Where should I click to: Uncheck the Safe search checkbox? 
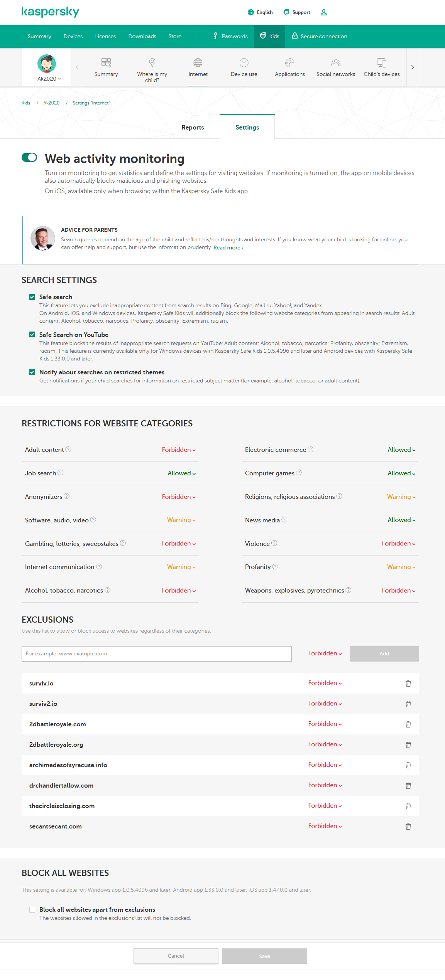tap(32, 297)
